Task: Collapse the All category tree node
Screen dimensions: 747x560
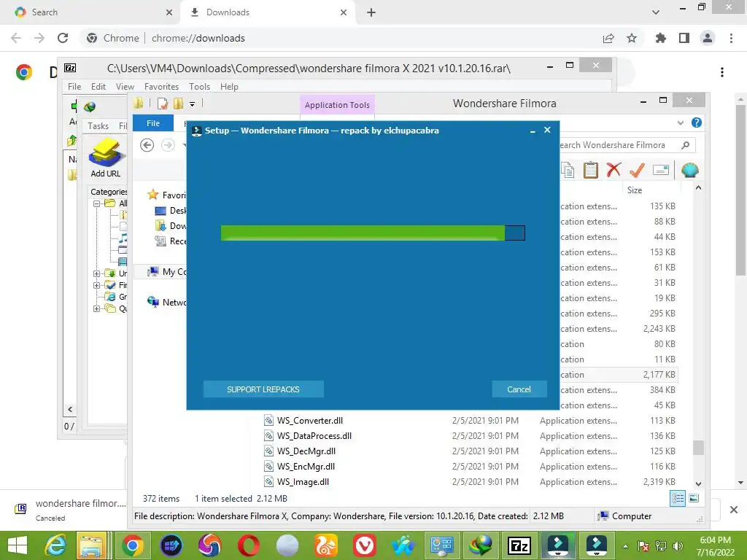Action: coord(96,203)
